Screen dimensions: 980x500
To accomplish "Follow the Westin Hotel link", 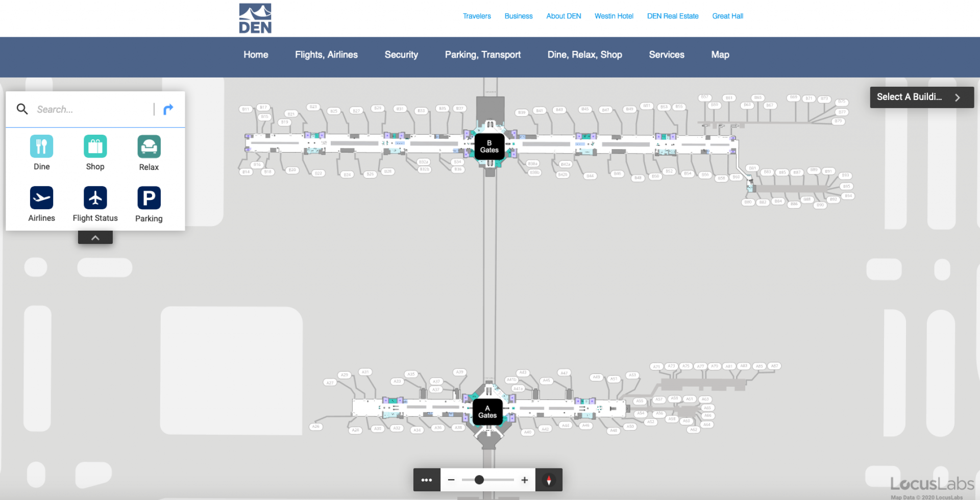I will coord(614,16).
